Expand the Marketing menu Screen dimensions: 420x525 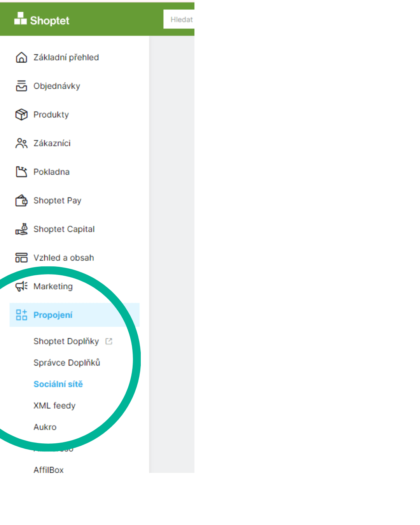53,287
